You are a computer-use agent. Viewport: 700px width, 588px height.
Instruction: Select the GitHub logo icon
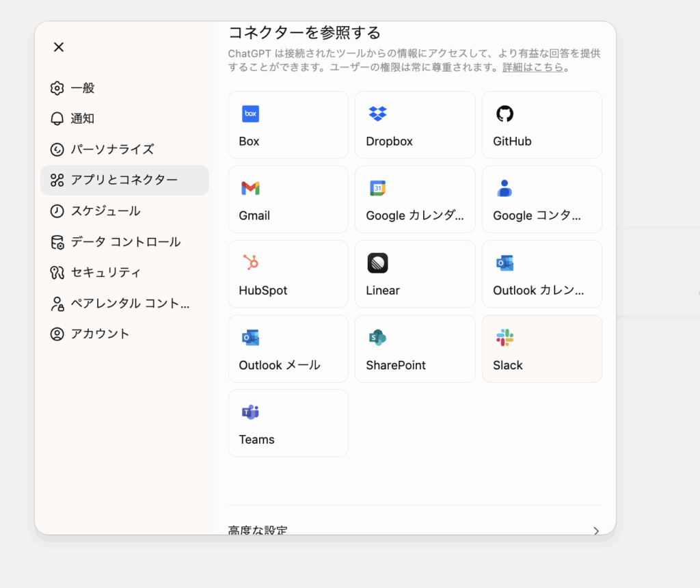click(504, 113)
